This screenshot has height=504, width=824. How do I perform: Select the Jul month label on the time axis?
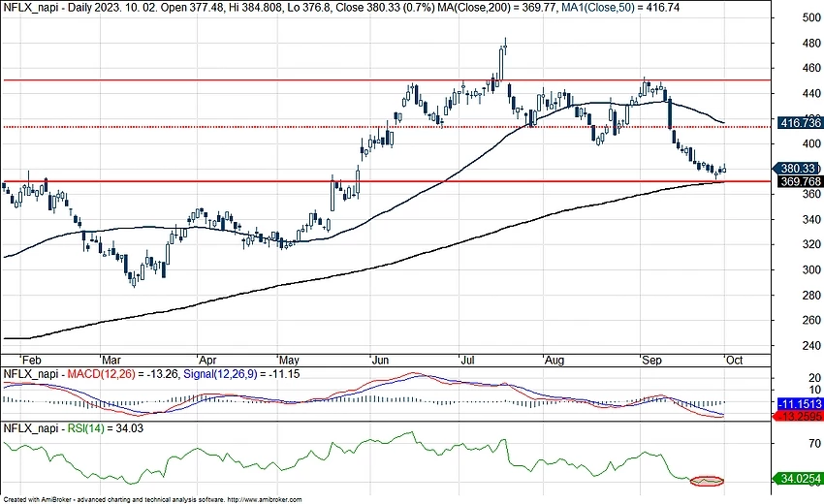pyautogui.click(x=467, y=360)
